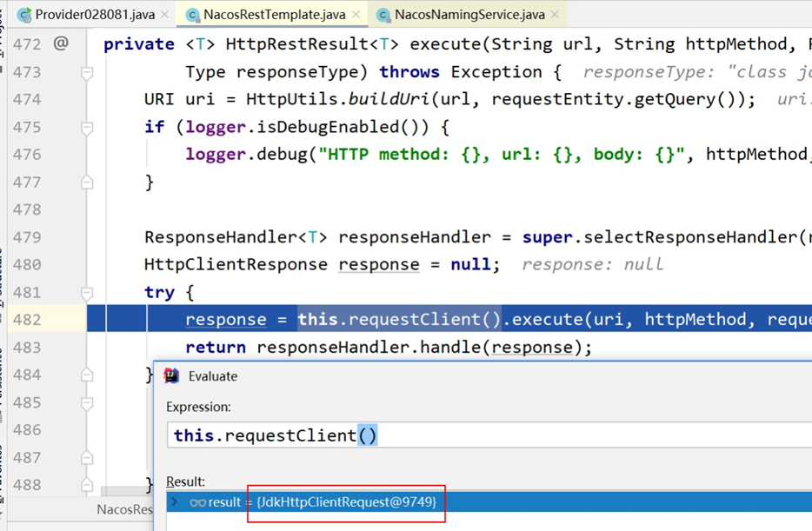Click line number 482 in the gutter
This screenshot has width=812, height=531.
coord(27,320)
